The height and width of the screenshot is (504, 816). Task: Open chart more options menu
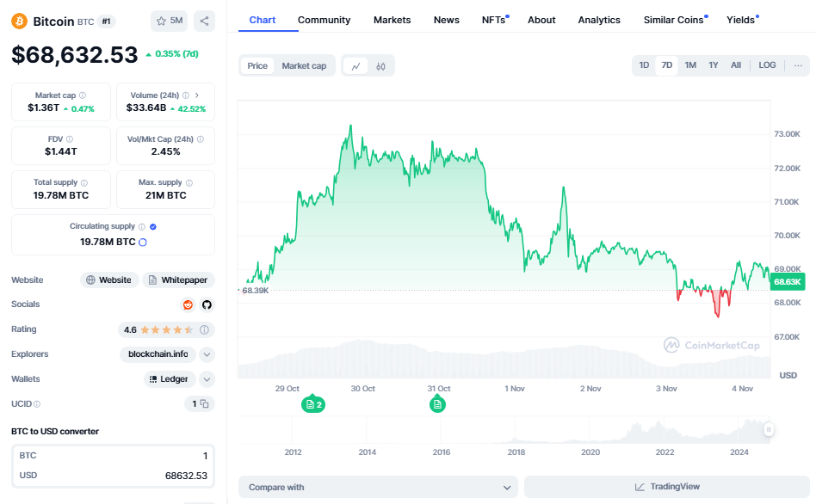[798, 65]
